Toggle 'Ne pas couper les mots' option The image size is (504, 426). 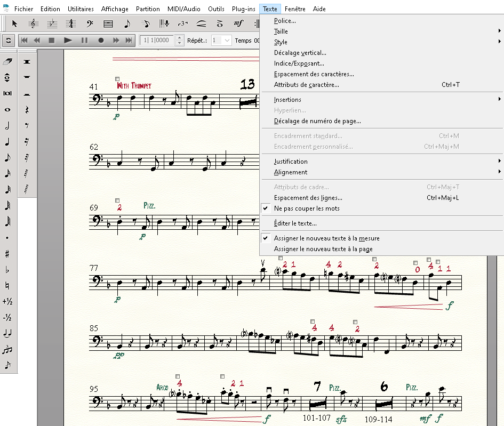click(307, 208)
